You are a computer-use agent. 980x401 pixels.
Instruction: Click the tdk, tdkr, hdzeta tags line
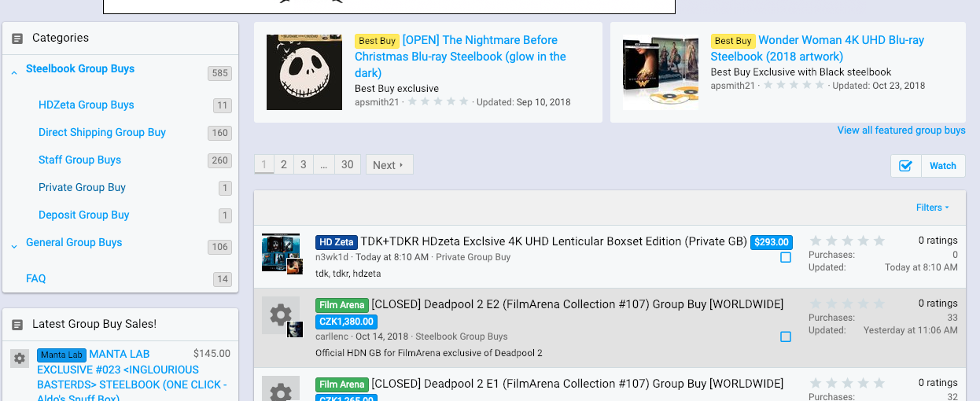pos(348,274)
